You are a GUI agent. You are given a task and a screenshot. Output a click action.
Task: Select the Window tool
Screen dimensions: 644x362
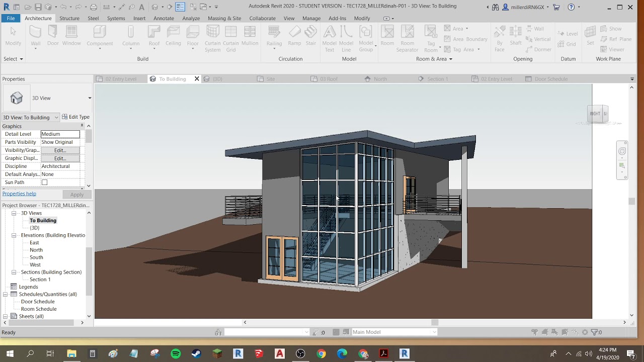coord(71,36)
